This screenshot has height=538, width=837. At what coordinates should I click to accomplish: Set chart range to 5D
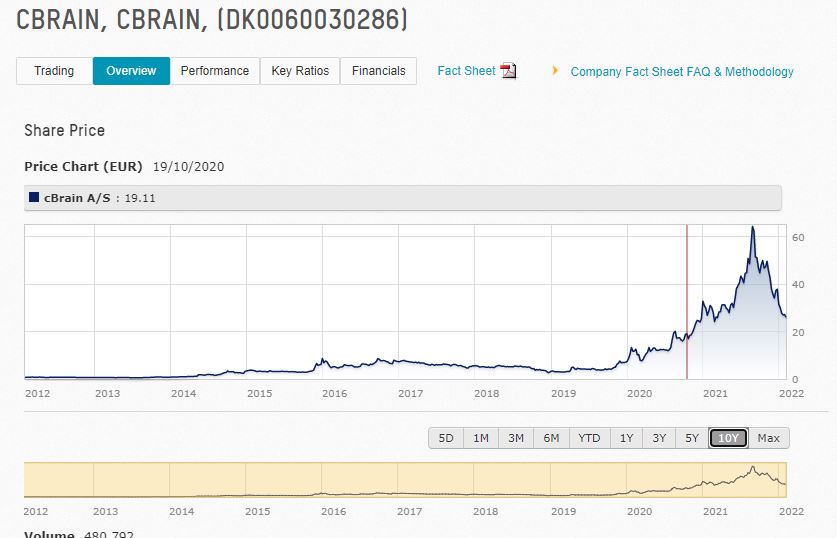click(x=446, y=438)
